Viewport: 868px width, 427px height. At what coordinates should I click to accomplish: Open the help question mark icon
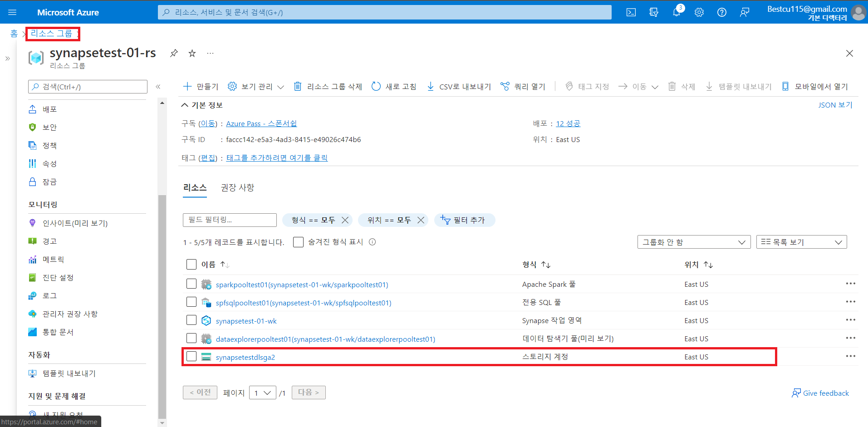722,12
